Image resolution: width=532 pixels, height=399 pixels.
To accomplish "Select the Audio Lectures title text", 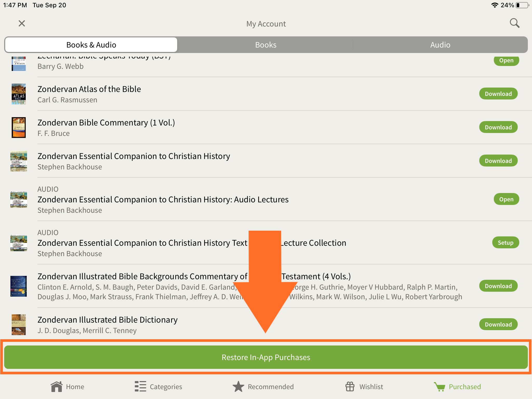I will pos(163,199).
